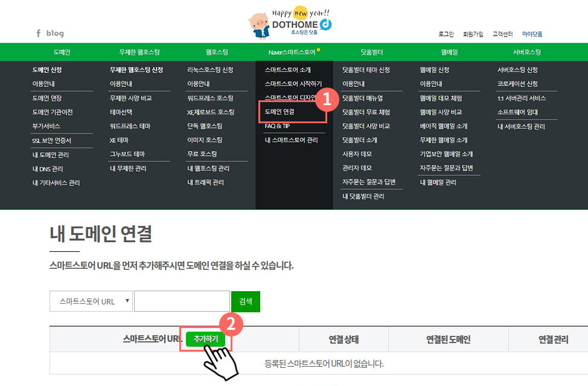Viewport: 588px width, 386px height.
Task: Open FAQ & TIP submenu item
Action: point(277,126)
